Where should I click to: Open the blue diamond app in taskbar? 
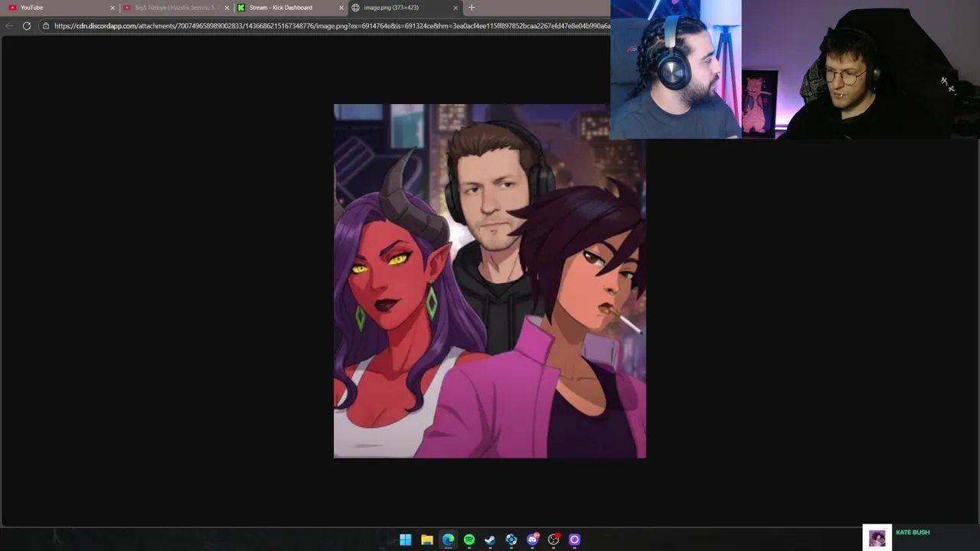511,540
